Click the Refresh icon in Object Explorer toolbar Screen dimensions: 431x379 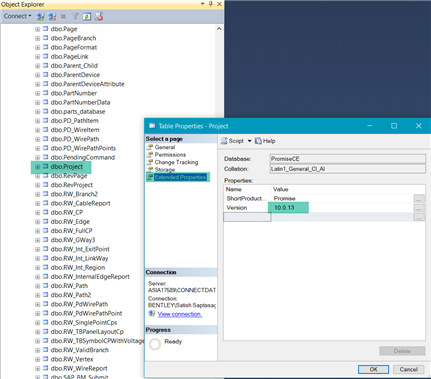tap(87, 16)
